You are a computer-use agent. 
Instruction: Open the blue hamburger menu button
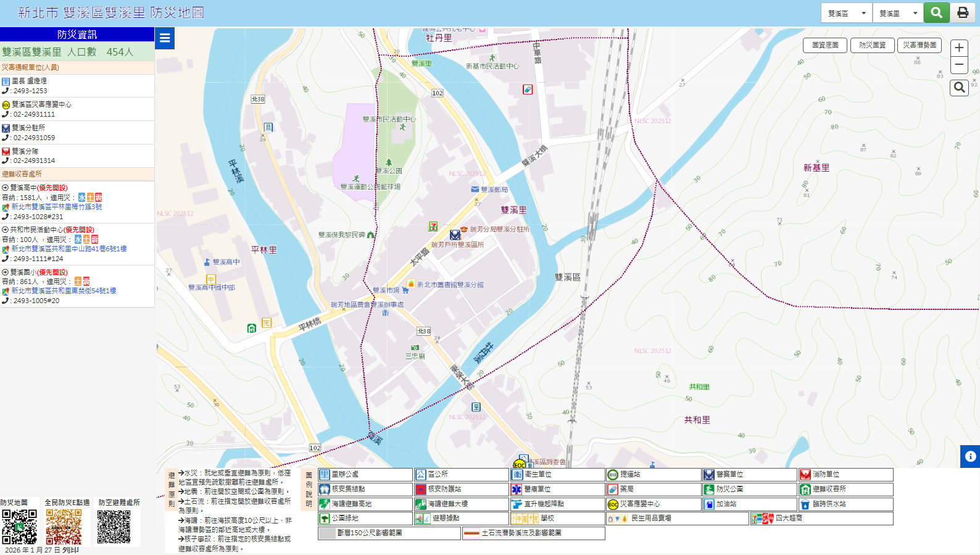(165, 38)
